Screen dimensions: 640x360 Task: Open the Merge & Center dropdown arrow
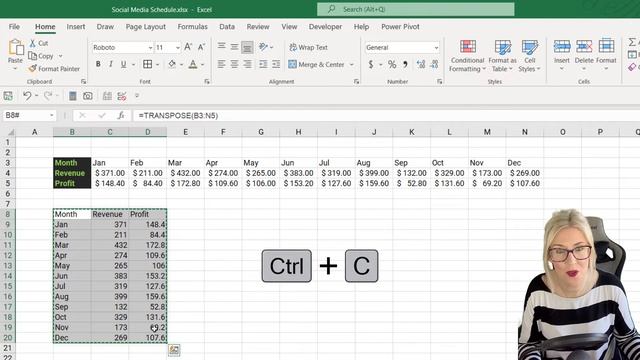pos(351,64)
